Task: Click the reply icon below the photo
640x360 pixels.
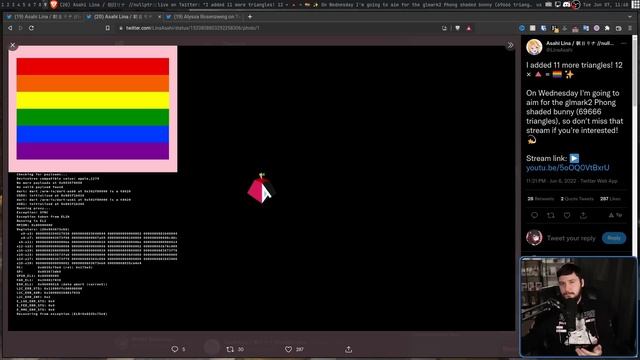Action: tap(175, 349)
